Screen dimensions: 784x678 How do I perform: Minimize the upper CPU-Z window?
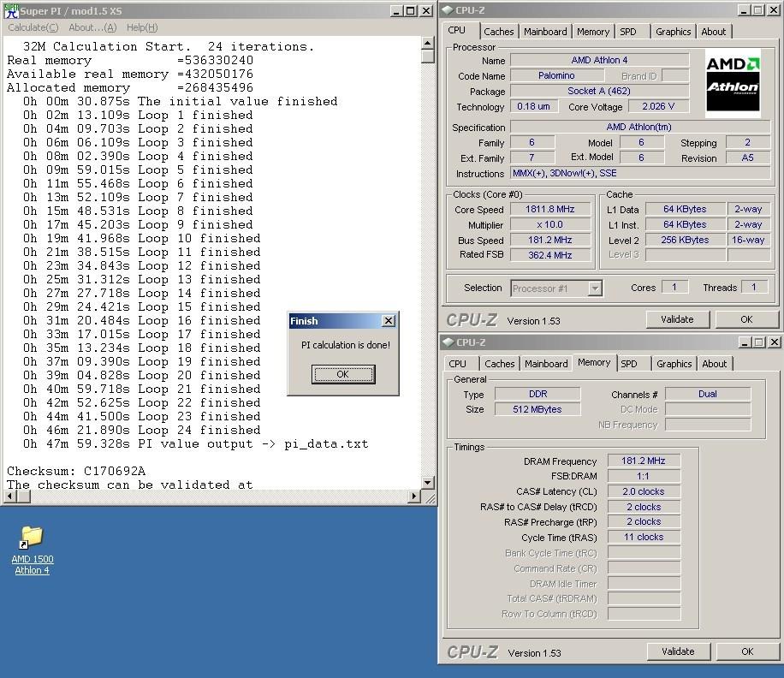tap(744, 10)
